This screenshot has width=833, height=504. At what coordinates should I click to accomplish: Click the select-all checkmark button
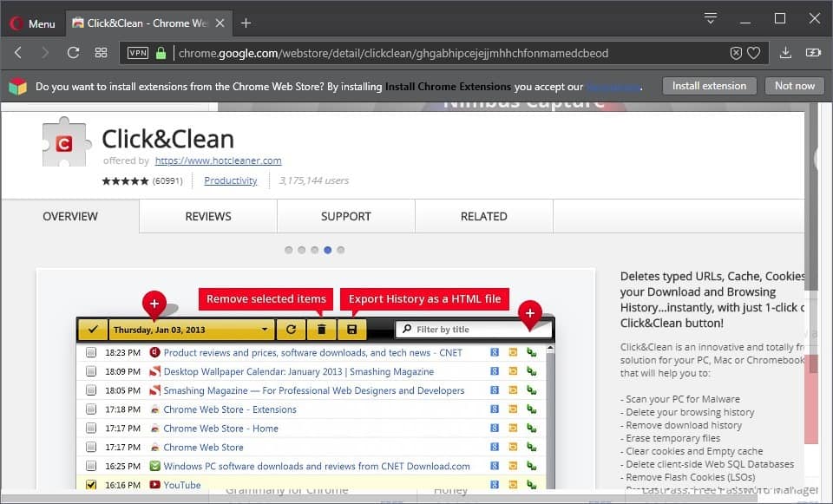(x=93, y=330)
